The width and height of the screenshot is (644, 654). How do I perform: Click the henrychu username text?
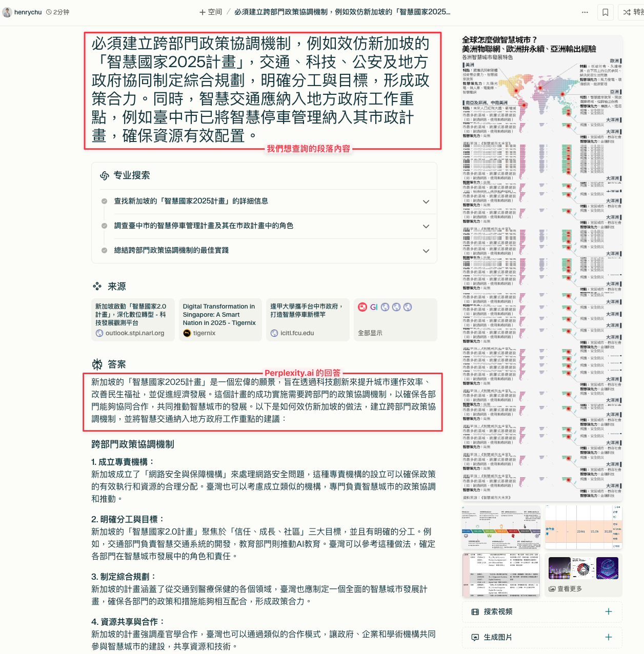(x=28, y=12)
